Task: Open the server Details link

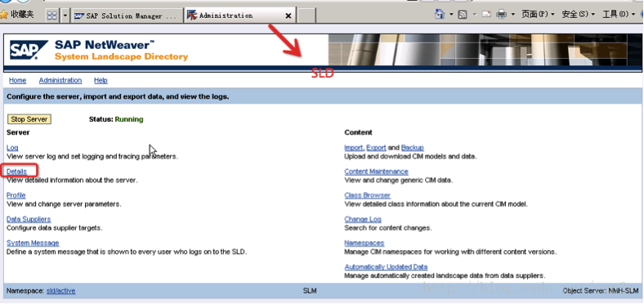Action: (16, 172)
